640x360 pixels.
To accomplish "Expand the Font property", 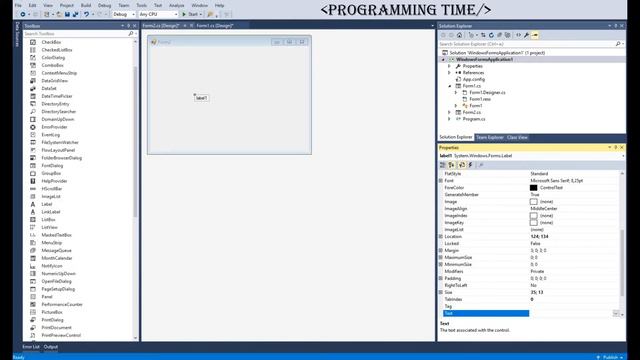I will click(441, 180).
